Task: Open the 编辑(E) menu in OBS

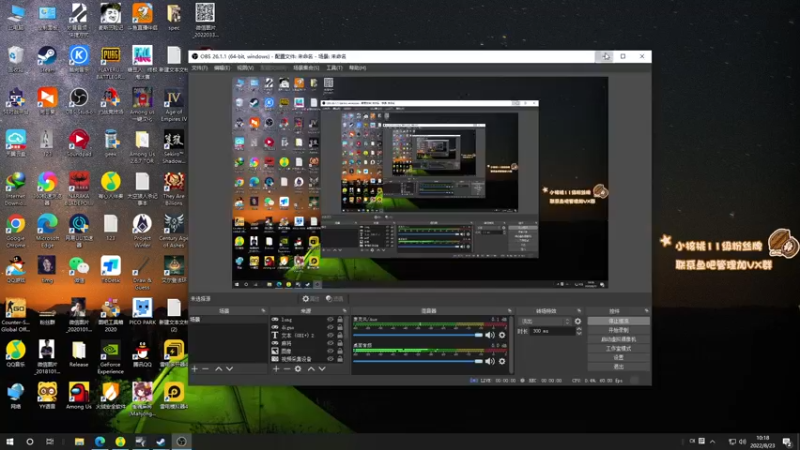Action: click(x=222, y=68)
